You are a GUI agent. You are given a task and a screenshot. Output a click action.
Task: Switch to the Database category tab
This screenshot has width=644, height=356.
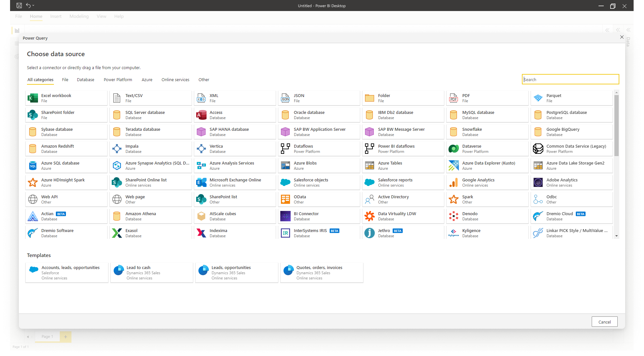(x=85, y=80)
